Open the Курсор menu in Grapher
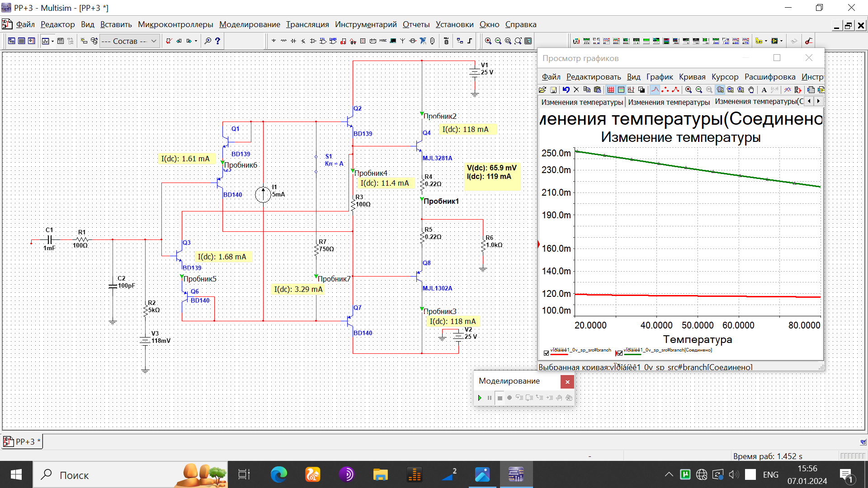Viewport: 868px width, 488px height. click(725, 77)
